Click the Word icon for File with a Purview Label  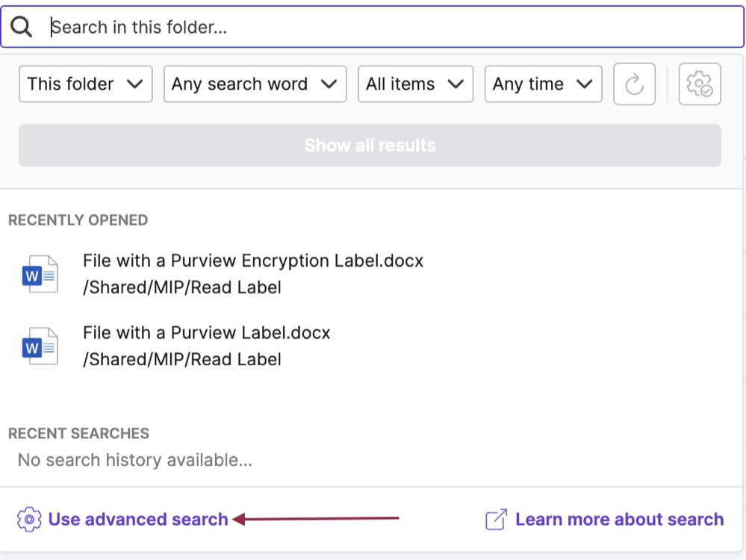click(x=41, y=345)
